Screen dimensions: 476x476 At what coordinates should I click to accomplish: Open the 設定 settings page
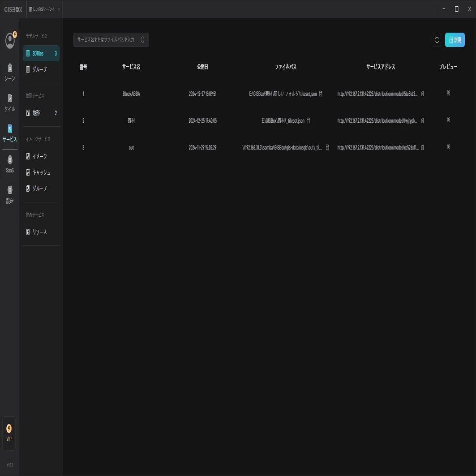[10, 195]
